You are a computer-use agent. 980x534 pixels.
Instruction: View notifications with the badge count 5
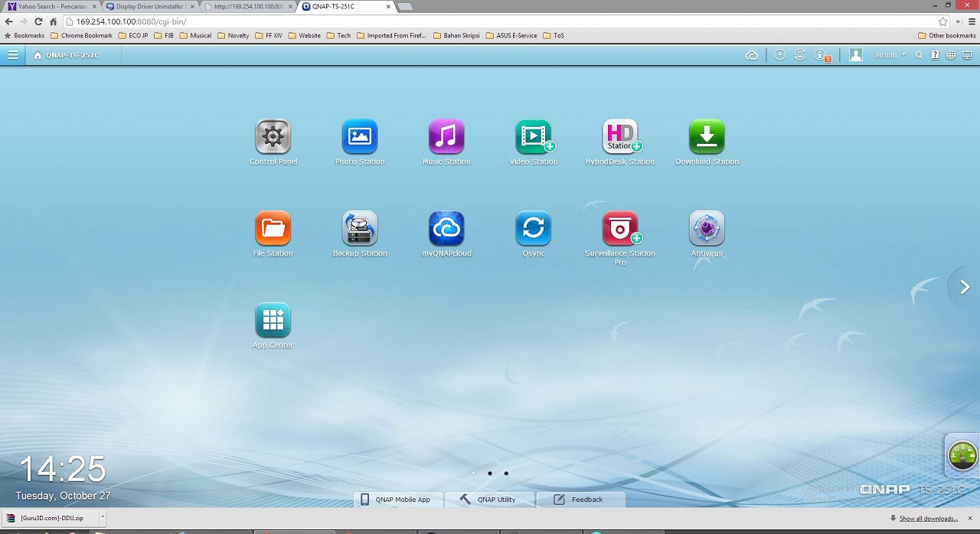tap(820, 54)
